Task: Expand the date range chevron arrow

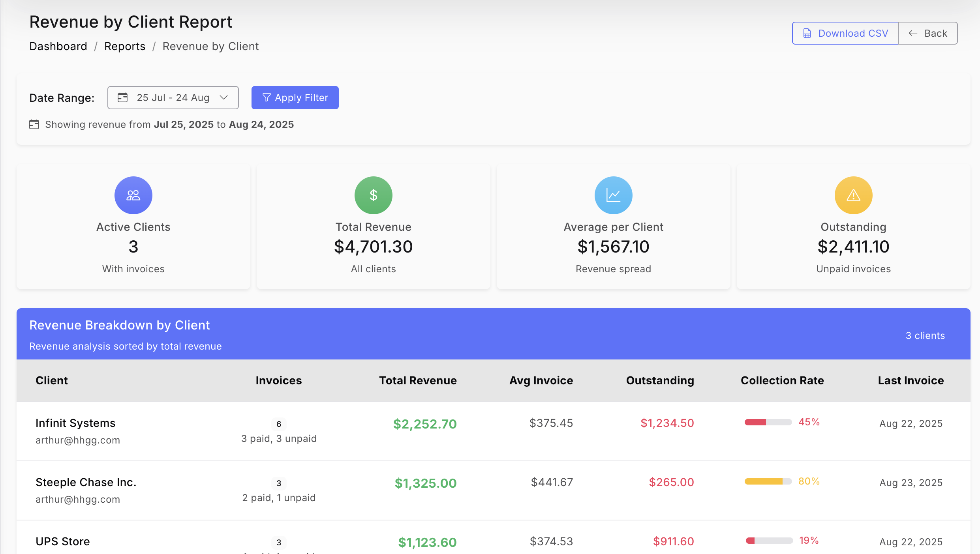Action: coord(224,97)
